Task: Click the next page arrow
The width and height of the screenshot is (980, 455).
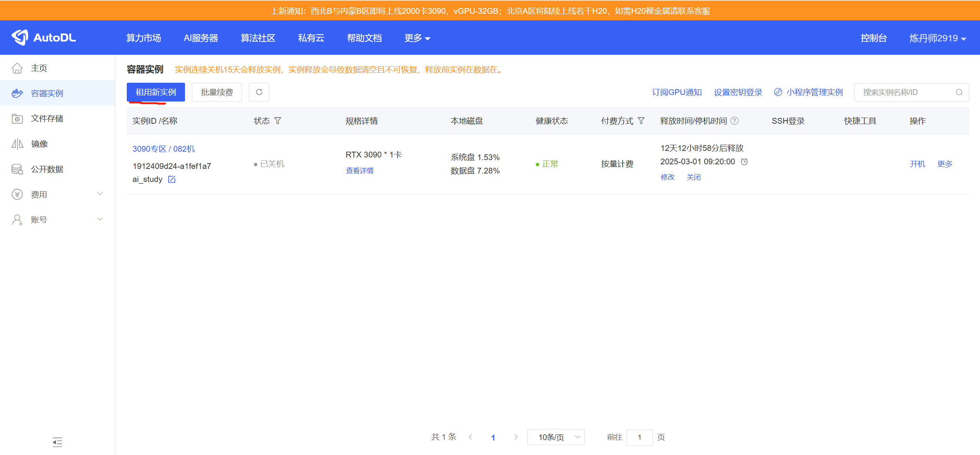Action: [x=516, y=437]
